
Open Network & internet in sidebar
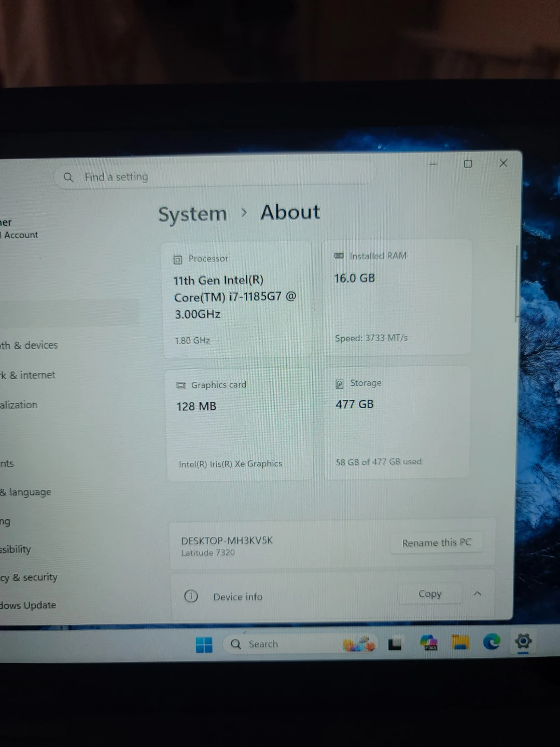coord(27,375)
